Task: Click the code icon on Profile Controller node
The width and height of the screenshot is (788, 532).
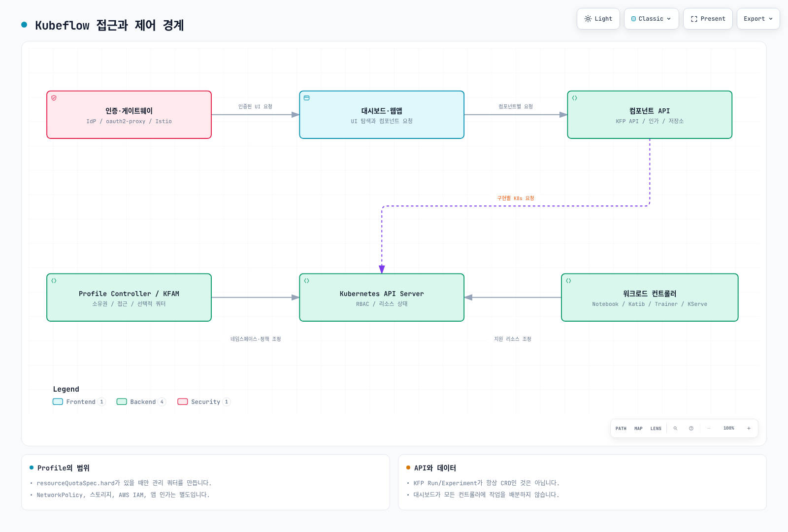Action: coord(54,281)
